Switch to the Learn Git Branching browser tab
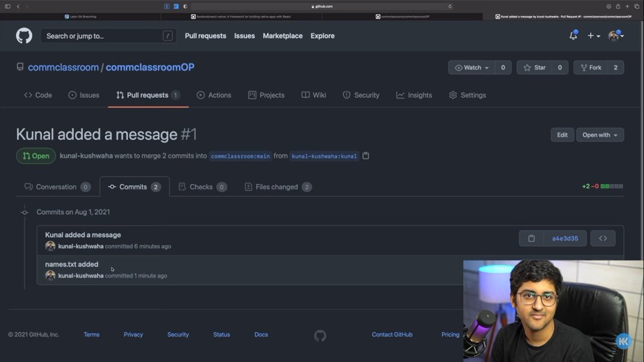The image size is (644, 362). click(x=80, y=17)
